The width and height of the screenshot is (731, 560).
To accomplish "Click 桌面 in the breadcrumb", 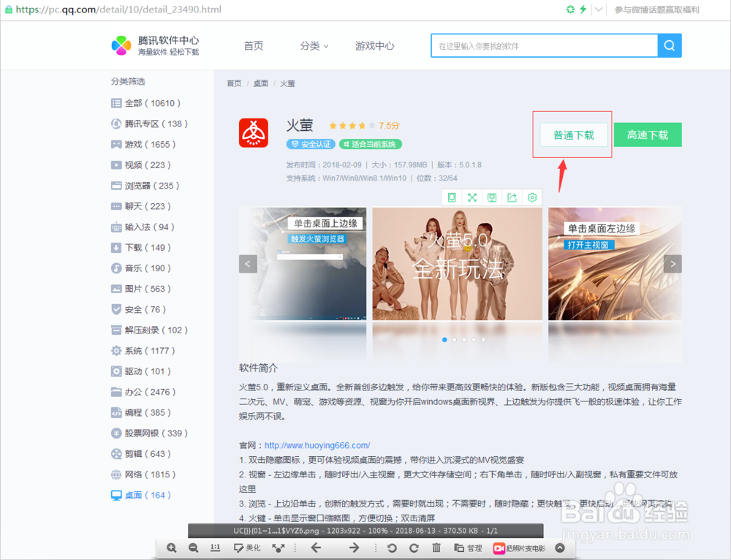I will pos(261,83).
